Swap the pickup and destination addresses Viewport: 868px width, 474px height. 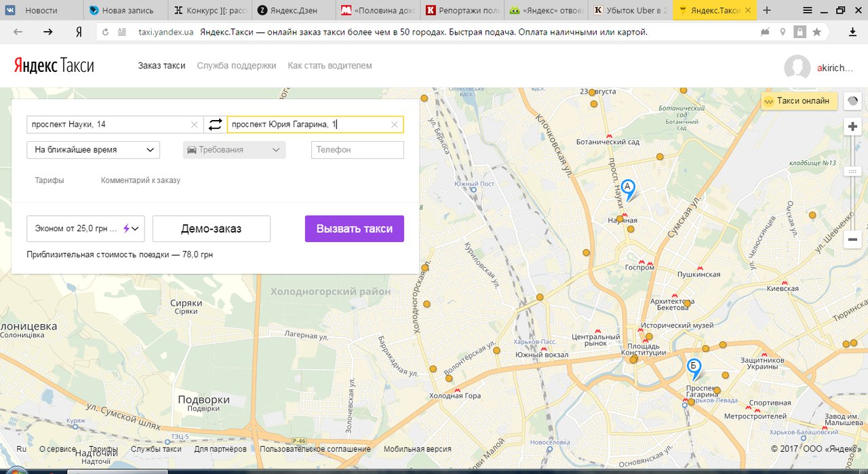(215, 125)
